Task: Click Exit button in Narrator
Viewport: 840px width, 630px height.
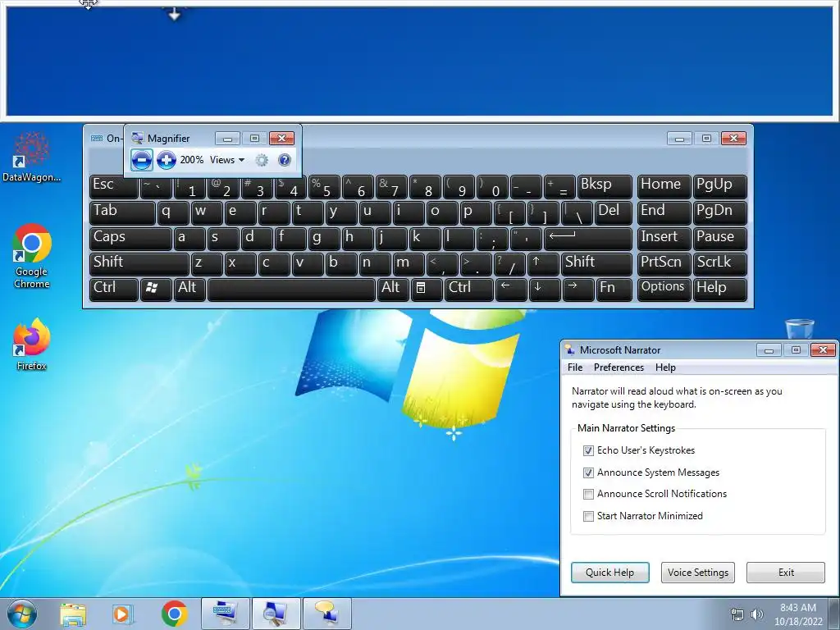Action: (x=786, y=572)
